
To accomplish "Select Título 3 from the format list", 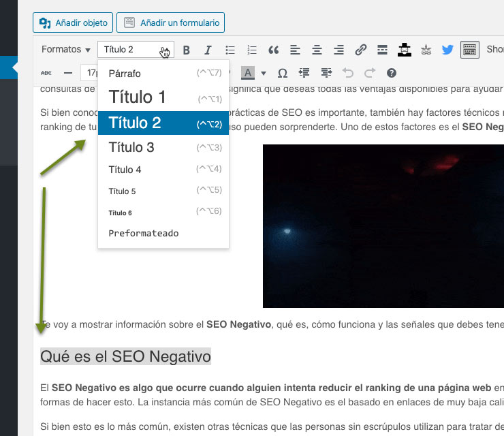I will 163,147.
